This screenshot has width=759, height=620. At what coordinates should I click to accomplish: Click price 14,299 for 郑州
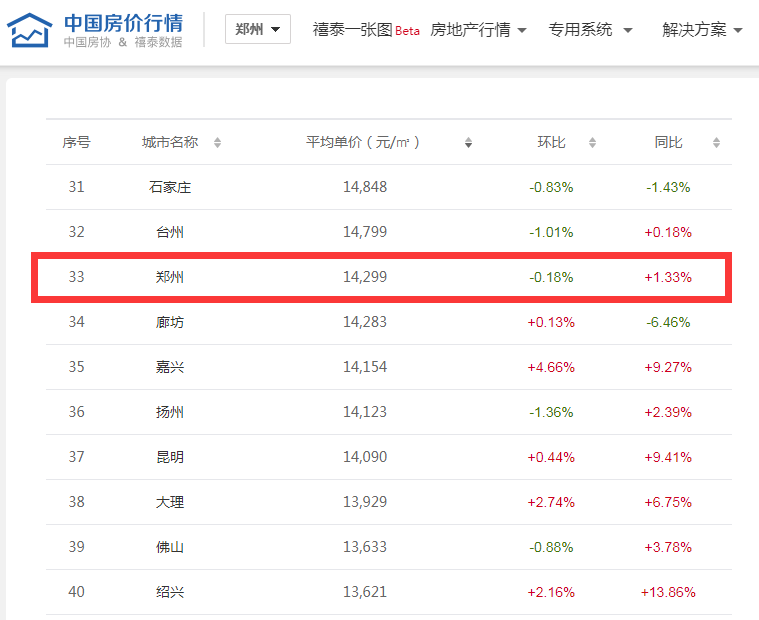(x=365, y=277)
